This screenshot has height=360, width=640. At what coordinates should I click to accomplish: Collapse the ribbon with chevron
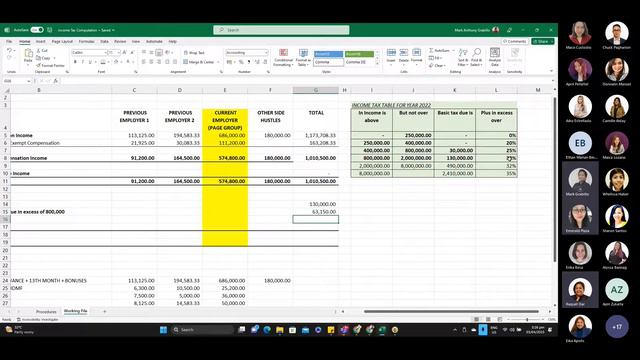[x=551, y=71]
